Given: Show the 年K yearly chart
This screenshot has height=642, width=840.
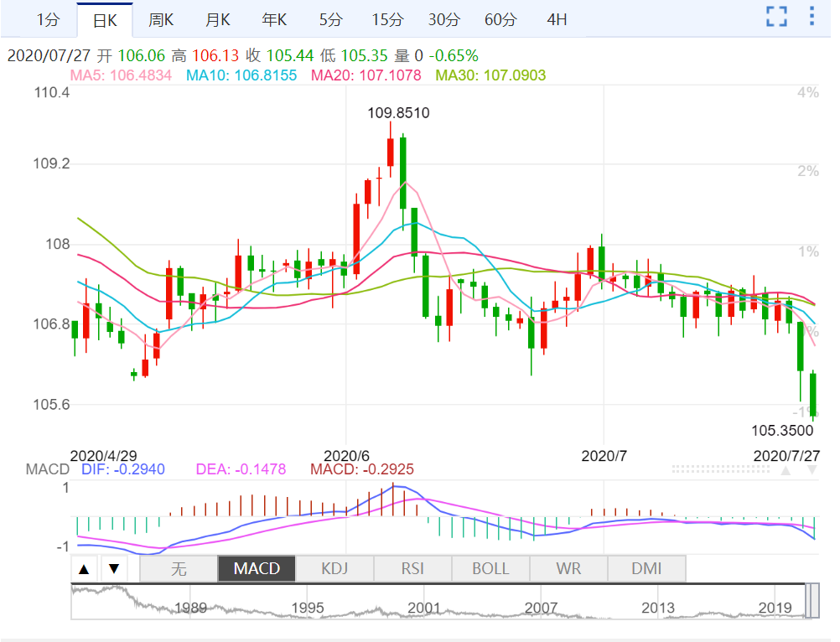Looking at the screenshot, I should [x=274, y=18].
